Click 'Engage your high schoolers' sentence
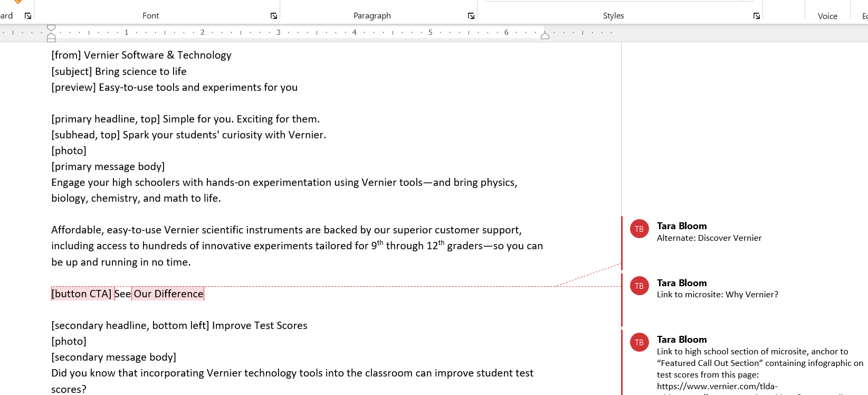The height and width of the screenshot is (395, 868). pyautogui.click(x=284, y=190)
